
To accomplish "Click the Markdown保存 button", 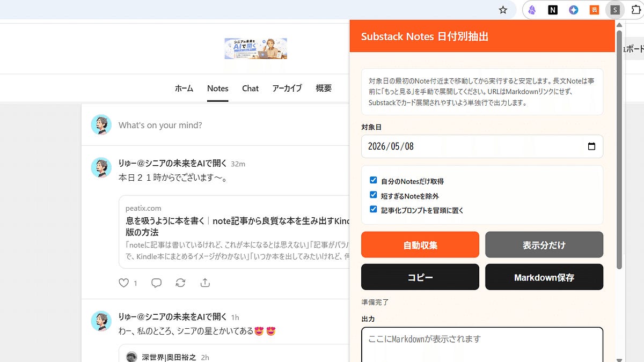I will tap(544, 277).
